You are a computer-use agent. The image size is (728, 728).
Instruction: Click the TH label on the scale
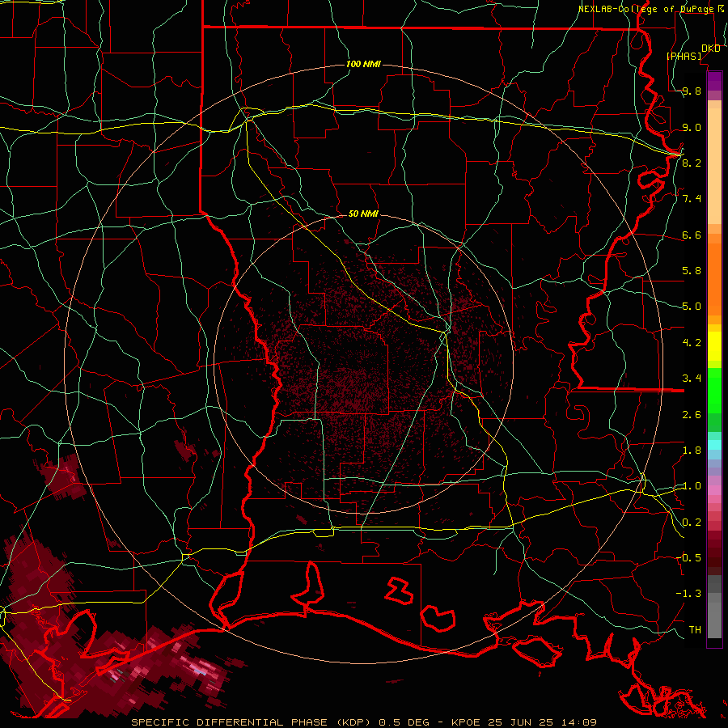point(695,630)
